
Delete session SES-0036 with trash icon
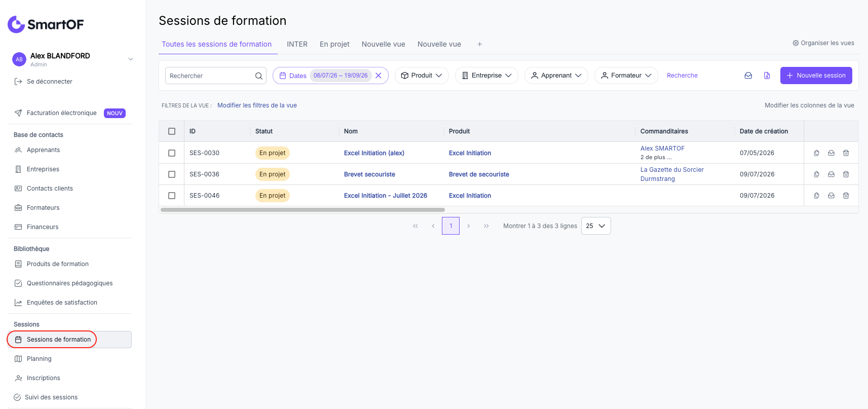pos(846,174)
